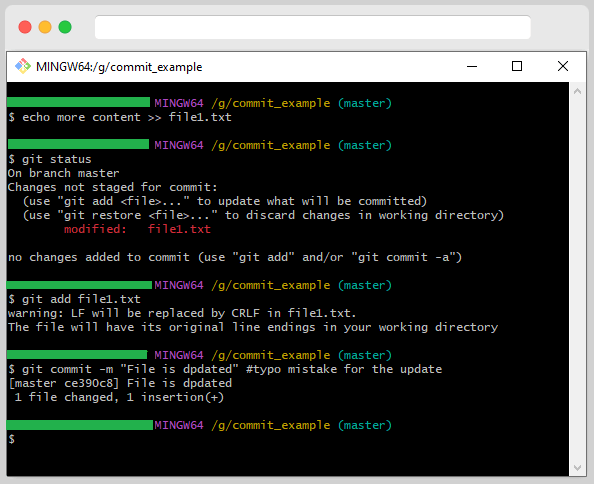Click 'Changes not staged for commit:' line
The height and width of the screenshot is (484, 594).
[113, 187]
